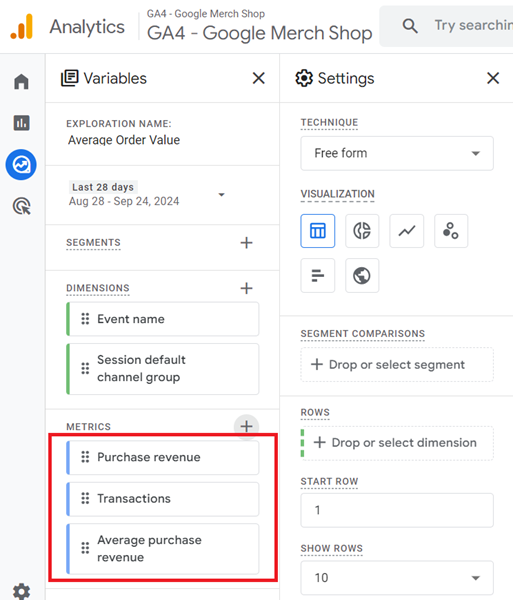
Task: Open Explore from the left sidebar
Action: (21, 165)
